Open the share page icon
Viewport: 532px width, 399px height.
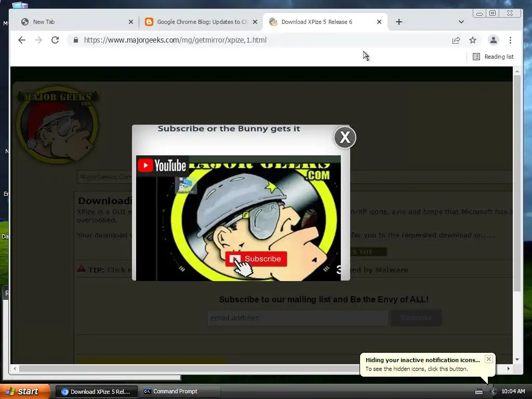pyautogui.click(x=456, y=41)
